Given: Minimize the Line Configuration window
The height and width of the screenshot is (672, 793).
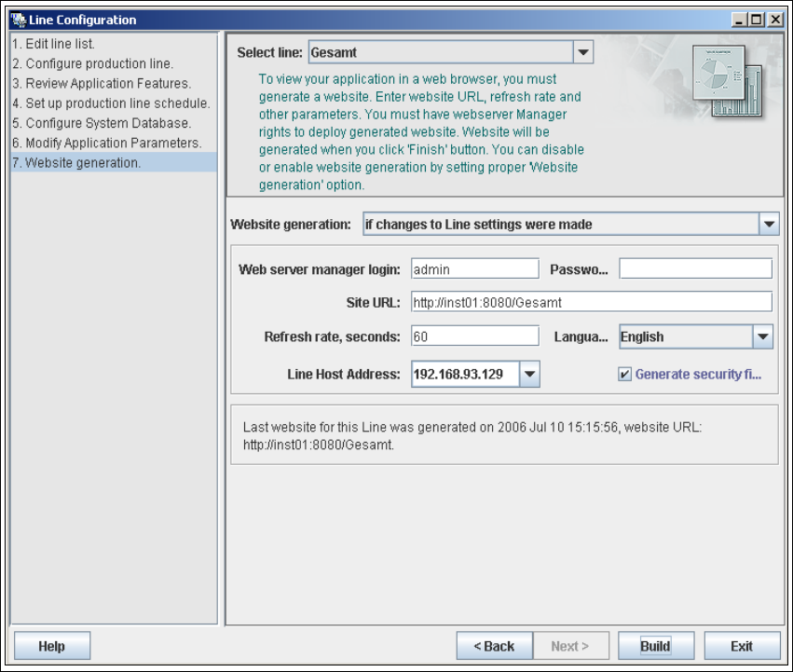Looking at the screenshot, I should [738, 20].
